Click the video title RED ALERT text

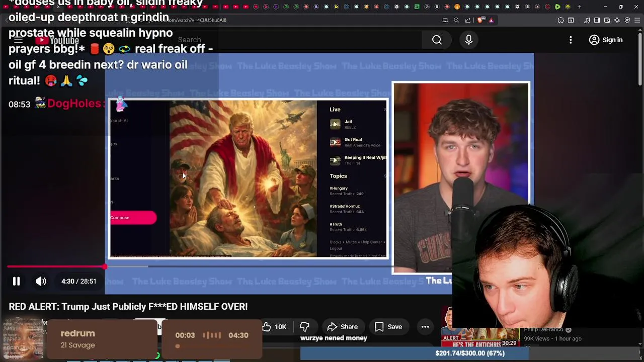(128, 306)
